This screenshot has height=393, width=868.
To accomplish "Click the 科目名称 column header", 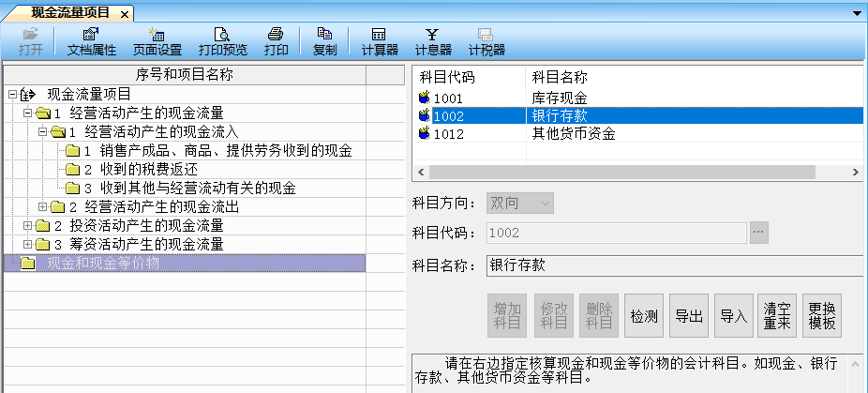I will (x=695, y=77).
